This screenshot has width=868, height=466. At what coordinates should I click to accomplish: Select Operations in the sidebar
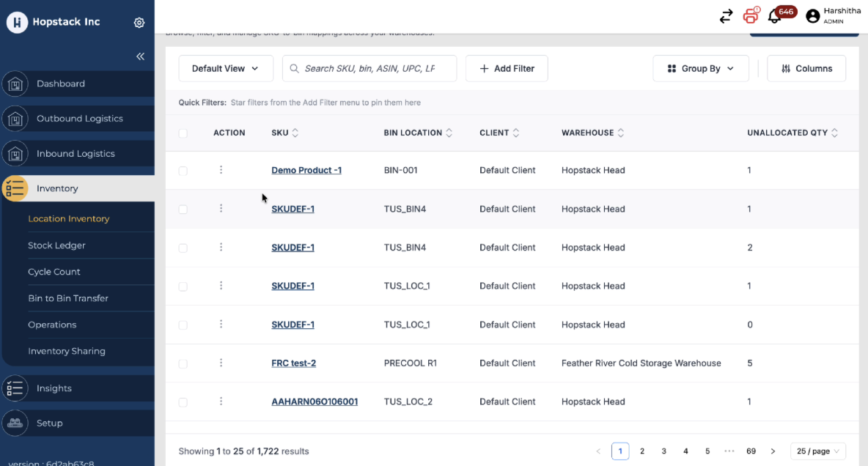coord(52,325)
